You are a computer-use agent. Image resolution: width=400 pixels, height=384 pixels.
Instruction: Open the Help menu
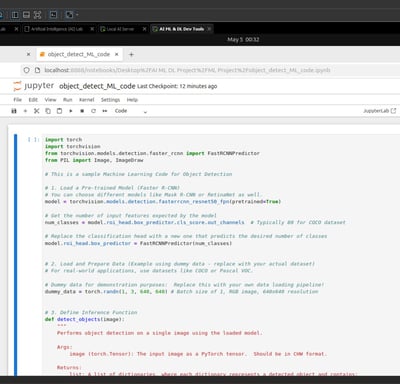pyautogui.click(x=132, y=100)
